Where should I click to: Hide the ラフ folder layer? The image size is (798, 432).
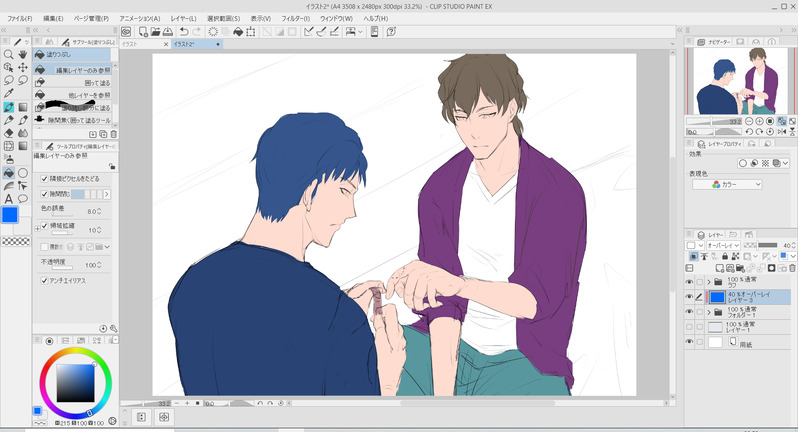(x=689, y=282)
